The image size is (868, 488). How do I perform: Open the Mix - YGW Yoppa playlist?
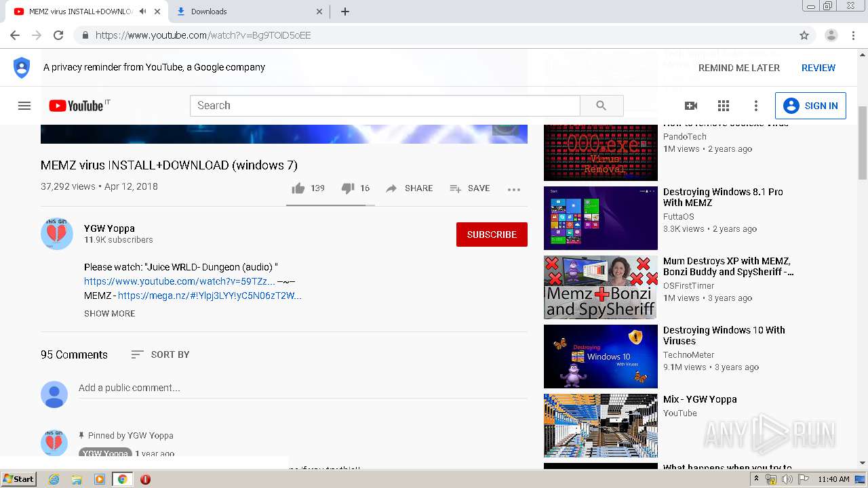pos(700,399)
